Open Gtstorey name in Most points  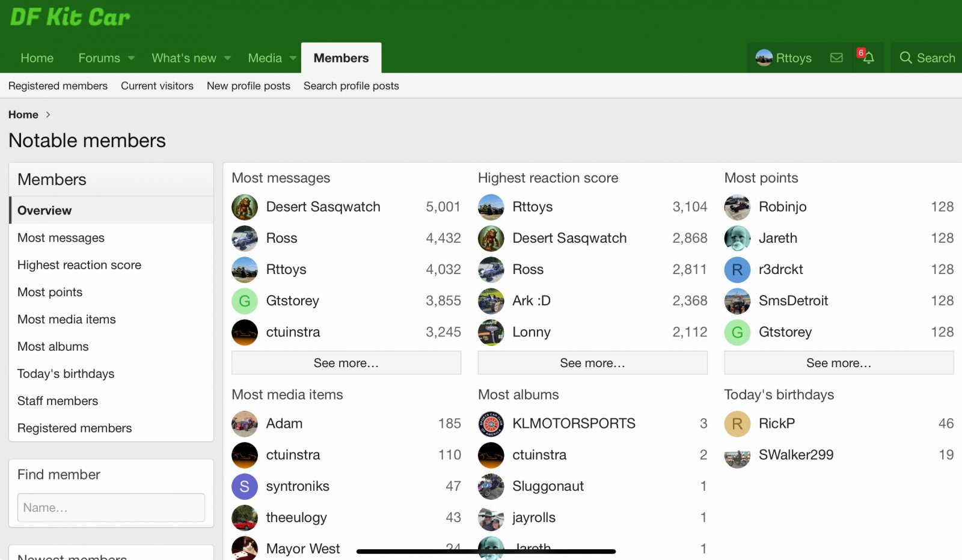click(785, 332)
